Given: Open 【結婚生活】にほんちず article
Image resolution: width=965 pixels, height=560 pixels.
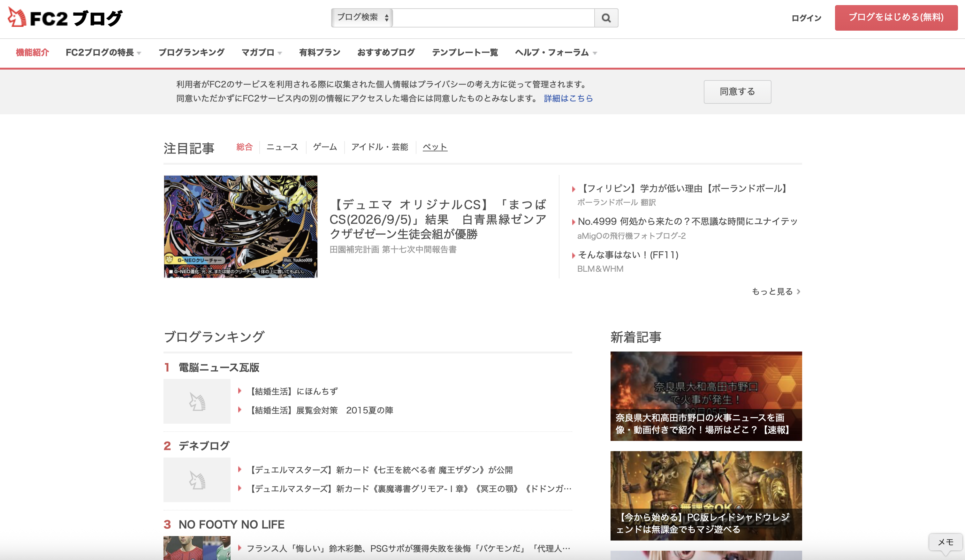Looking at the screenshot, I should pos(292,391).
